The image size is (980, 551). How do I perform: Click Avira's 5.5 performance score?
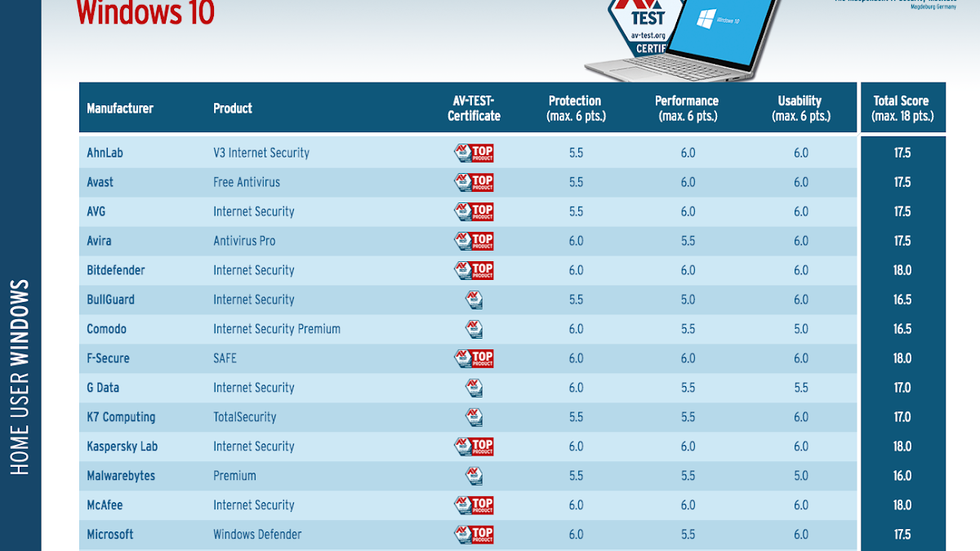coord(688,241)
